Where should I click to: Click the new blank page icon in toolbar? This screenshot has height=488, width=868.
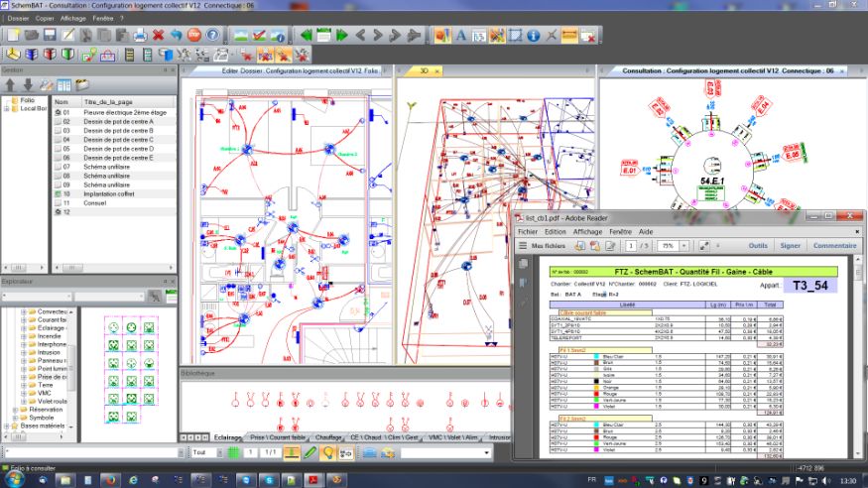[13, 35]
